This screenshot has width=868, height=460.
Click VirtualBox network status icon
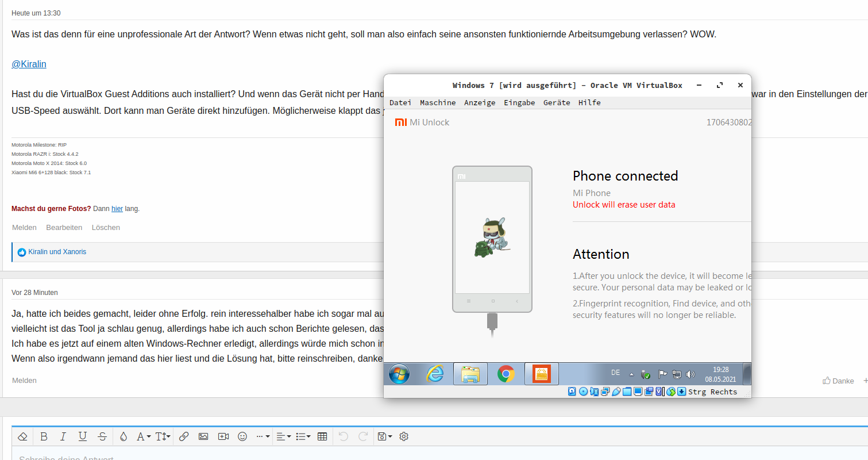[605, 392]
